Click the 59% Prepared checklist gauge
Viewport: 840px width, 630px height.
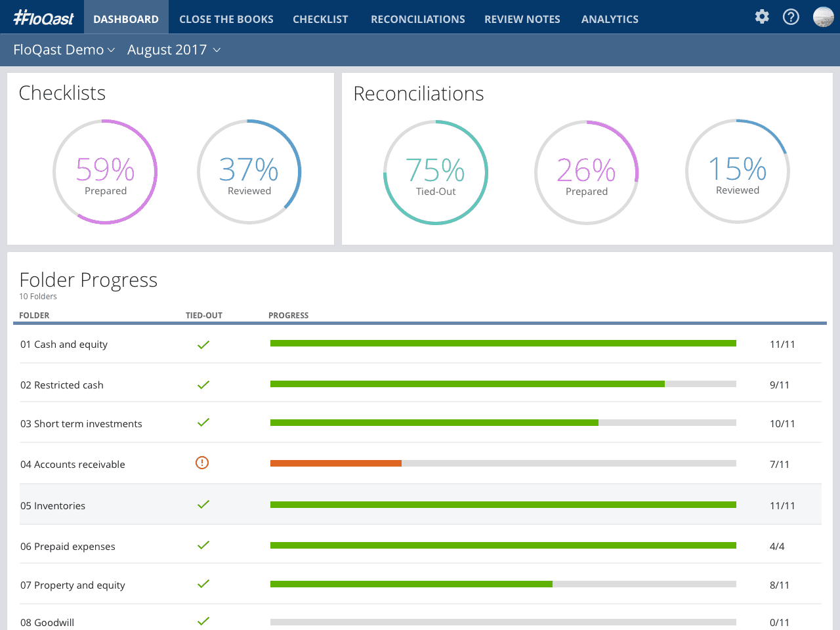(x=105, y=172)
